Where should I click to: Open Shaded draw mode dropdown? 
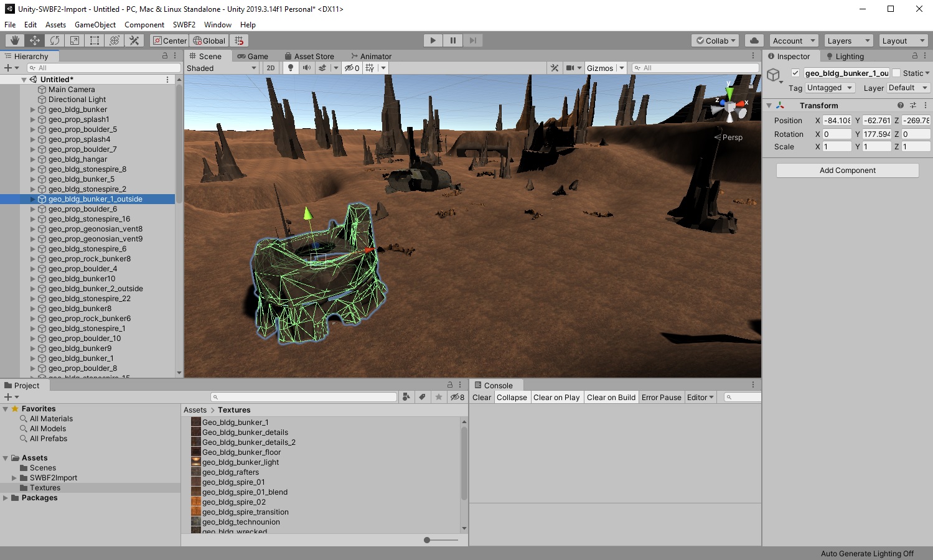(222, 68)
